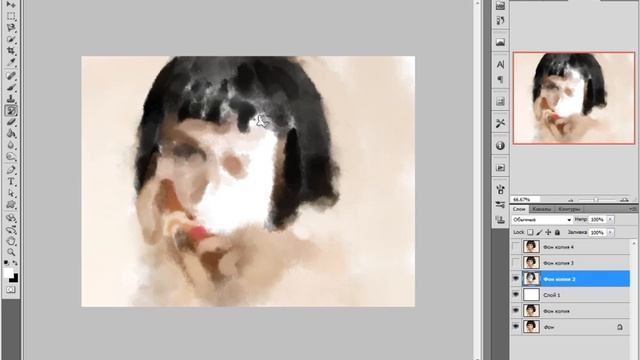Select the Custom Shape tool
This screenshot has height=360, width=640.
pos(11,204)
